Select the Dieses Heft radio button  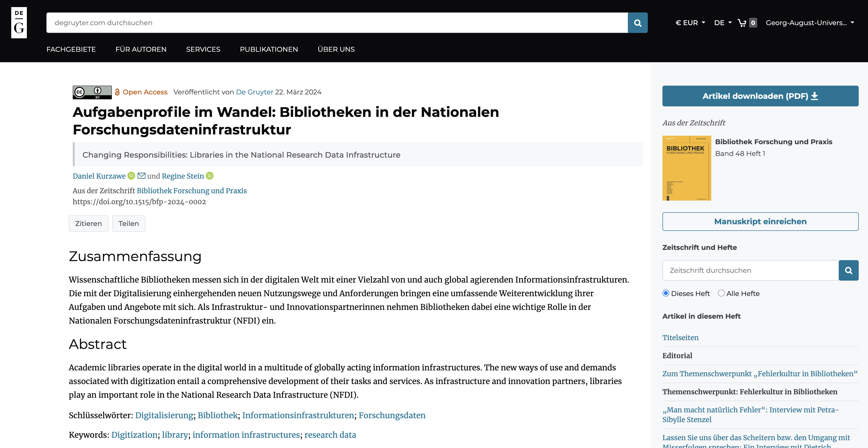click(666, 293)
